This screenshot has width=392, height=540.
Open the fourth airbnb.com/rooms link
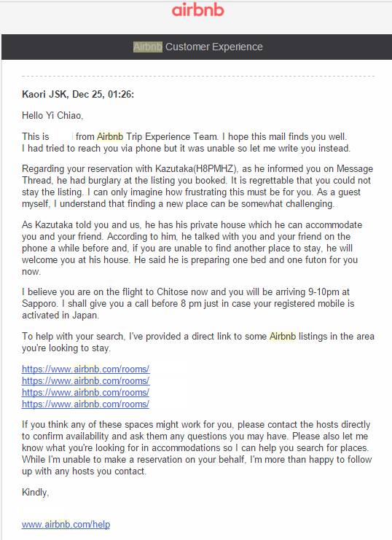click(x=85, y=404)
